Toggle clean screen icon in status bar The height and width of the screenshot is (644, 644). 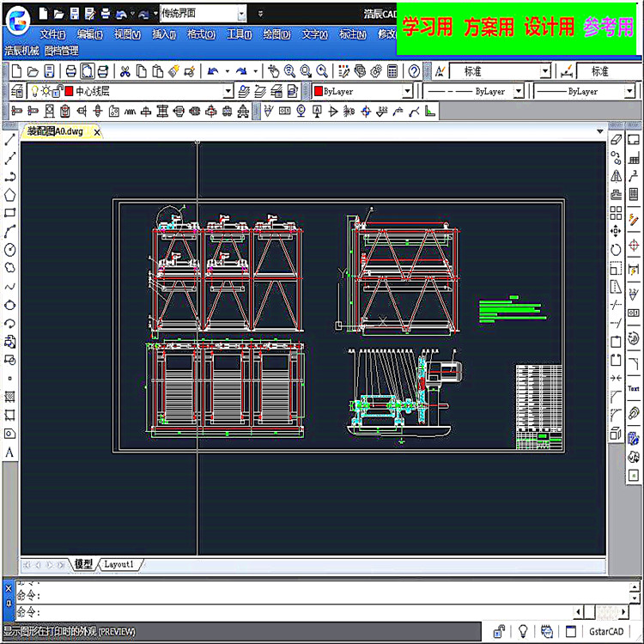(x=570, y=631)
